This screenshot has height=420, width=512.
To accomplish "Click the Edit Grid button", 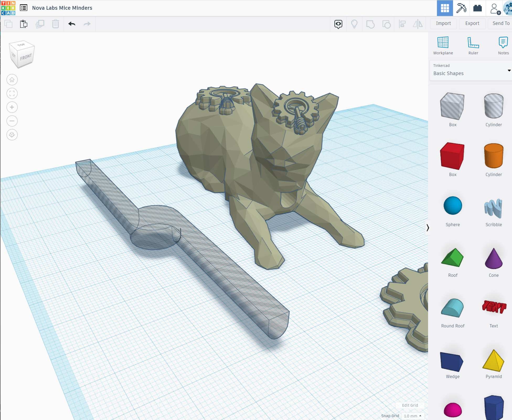I will coord(410,405).
